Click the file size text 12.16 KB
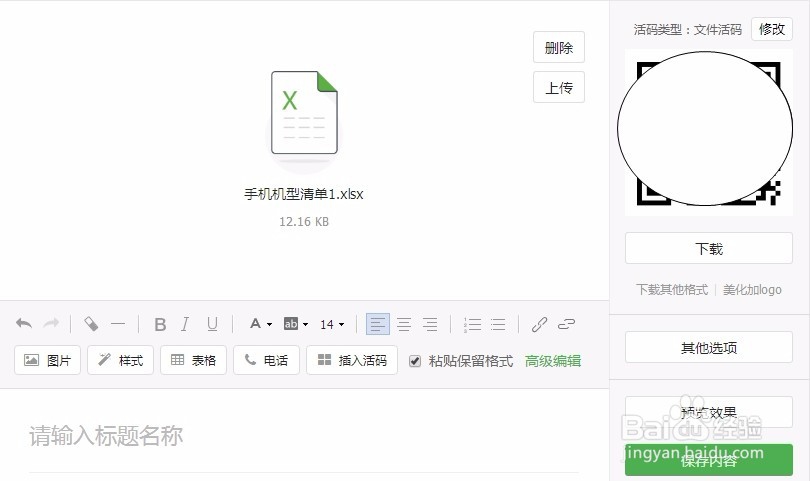The height and width of the screenshot is (481, 810). (x=304, y=222)
